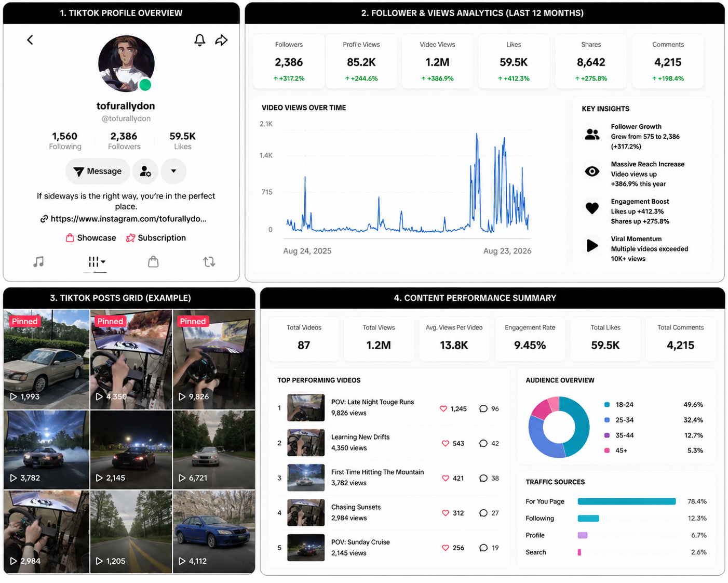Image resolution: width=728 pixels, height=583 pixels.
Task: Open the Shares 8,642 analytics card
Action: (x=591, y=61)
